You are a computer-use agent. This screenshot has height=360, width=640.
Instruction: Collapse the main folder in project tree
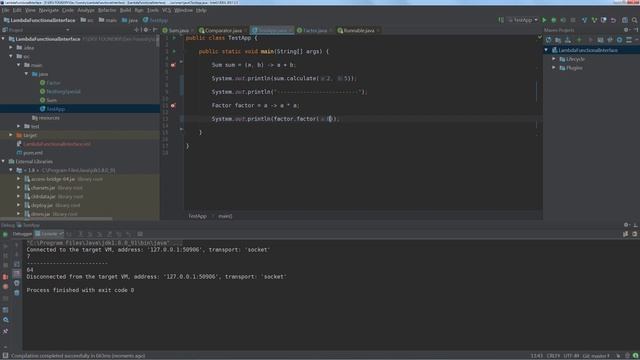click(19, 65)
